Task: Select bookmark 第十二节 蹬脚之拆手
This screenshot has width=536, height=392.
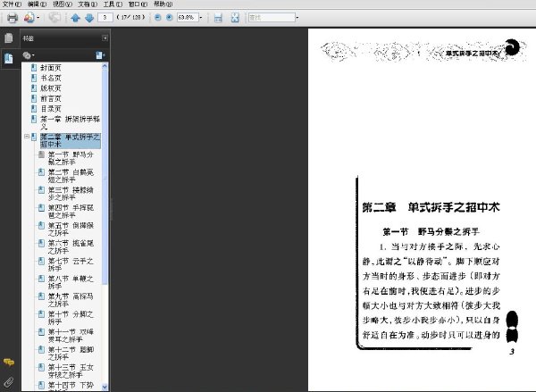Action: coord(71,354)
